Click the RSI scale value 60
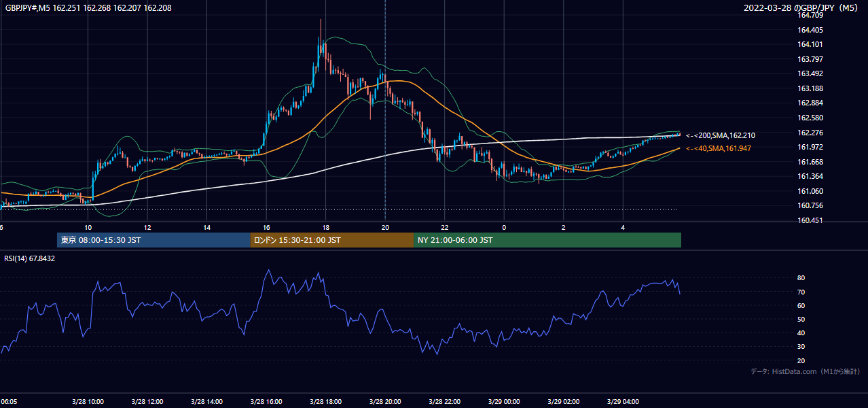This screenshot has width=868, height=408. tap(801, 305)
